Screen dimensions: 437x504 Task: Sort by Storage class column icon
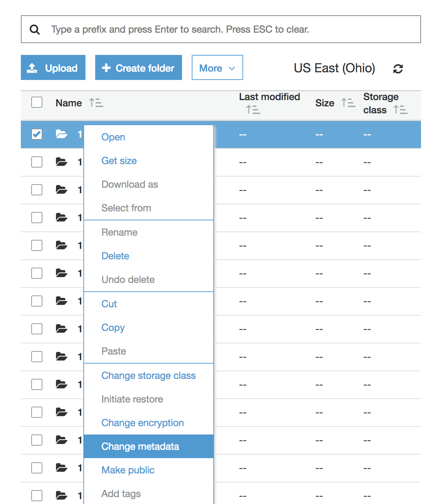click(x=401, y=110)
